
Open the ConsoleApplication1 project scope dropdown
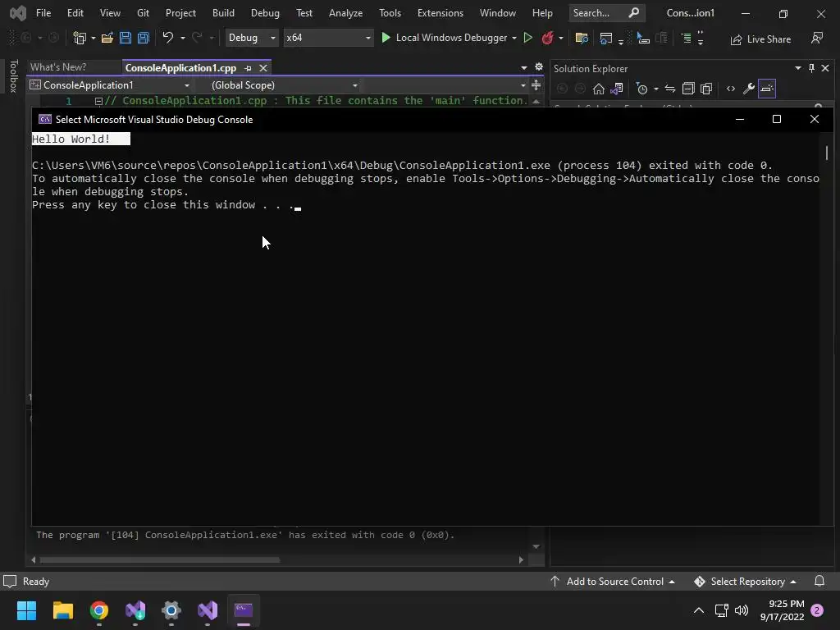coord(110,85)
